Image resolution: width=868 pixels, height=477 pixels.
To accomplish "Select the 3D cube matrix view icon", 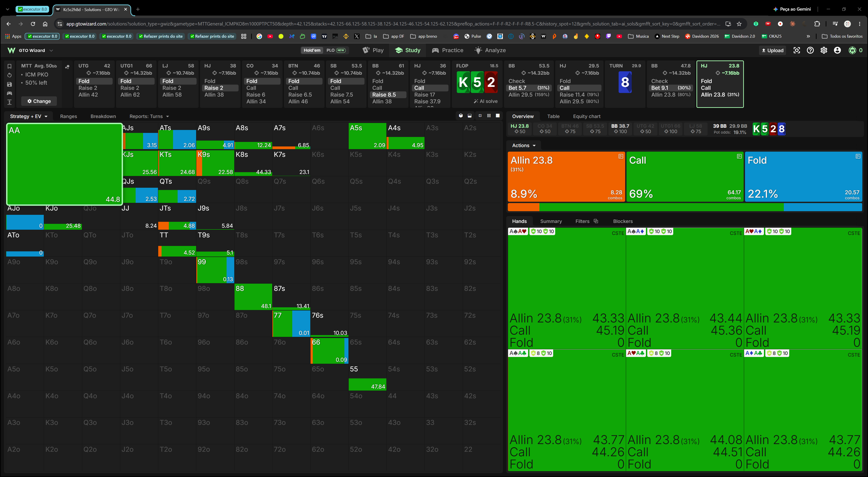I will coord(461,116).
